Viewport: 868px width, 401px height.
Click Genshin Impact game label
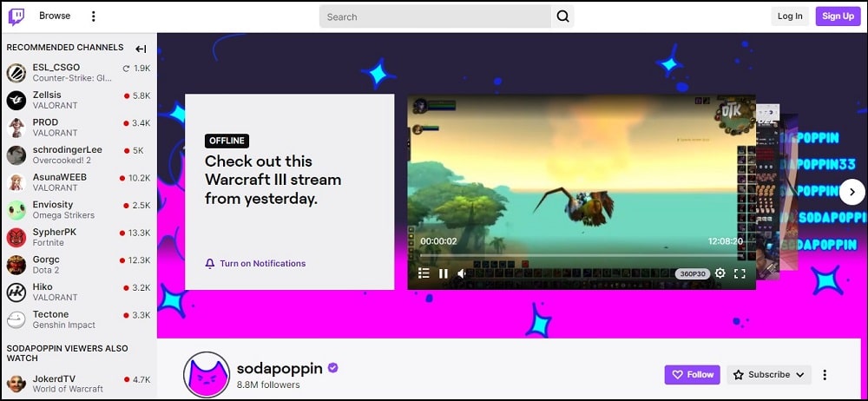coord(64,325)
